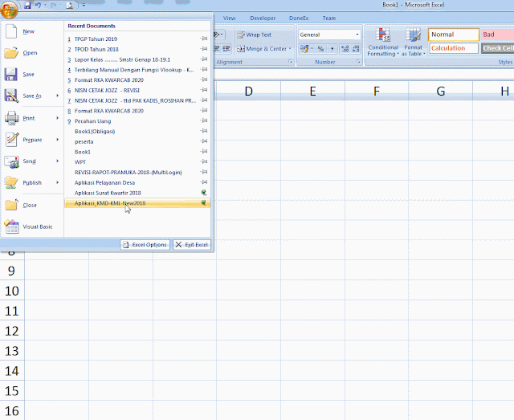Open recent document Book1(Obligasi)
Image resolution: width=514 pixels, height=420 pixels.
click(x=137, y=132)
